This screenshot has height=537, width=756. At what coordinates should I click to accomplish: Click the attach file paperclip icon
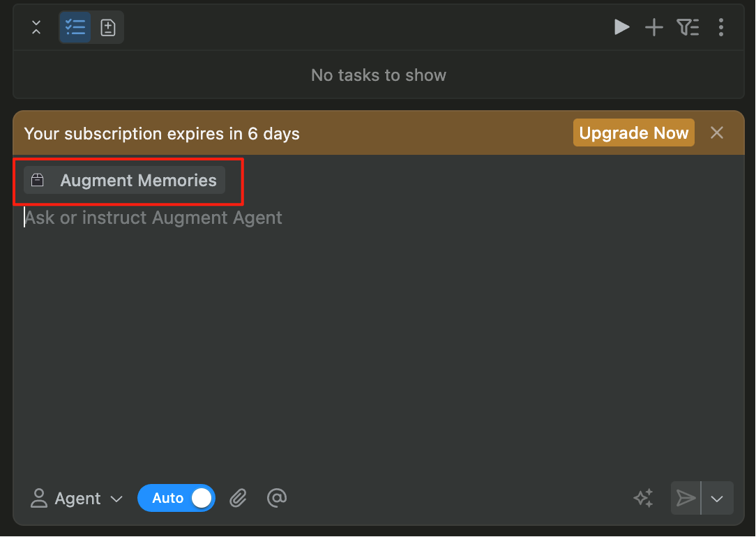click(x=238, y=498)
